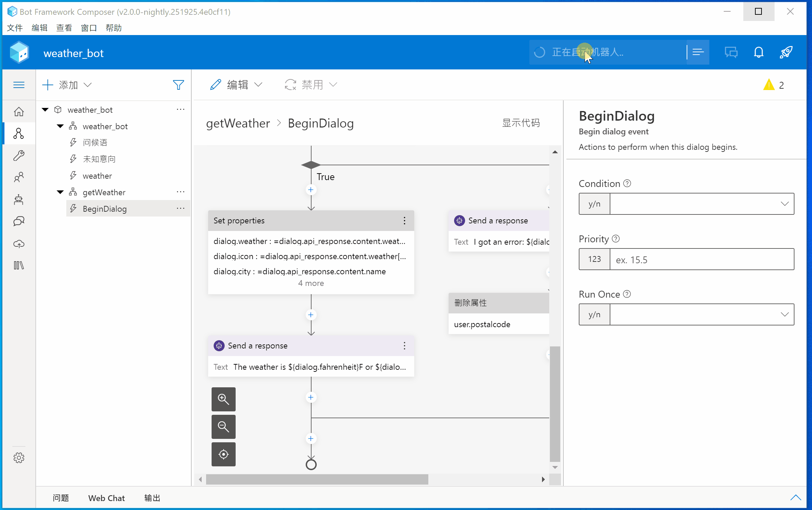
Task: Click the reset view target icon
Action: pyautogui.click(x=223, y=454)
